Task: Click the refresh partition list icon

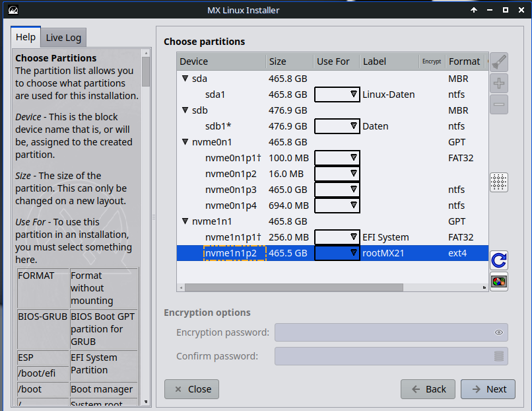Action: click(x=499, y=260)
